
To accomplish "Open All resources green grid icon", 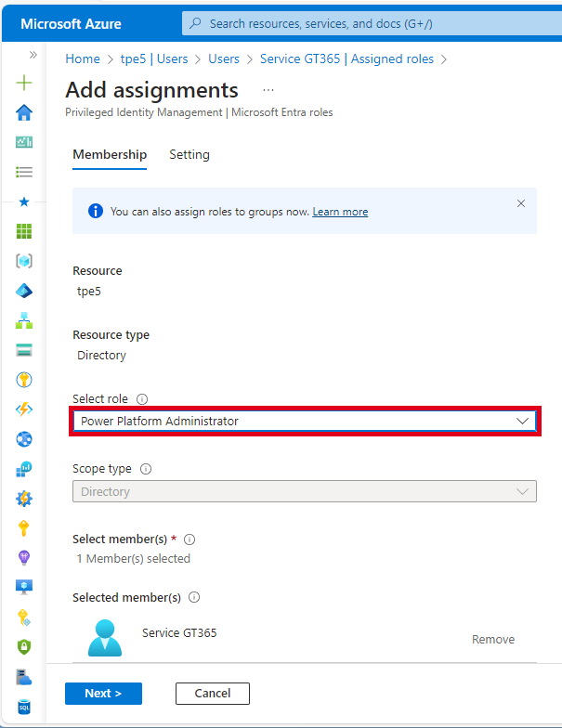I will point(24,231).
